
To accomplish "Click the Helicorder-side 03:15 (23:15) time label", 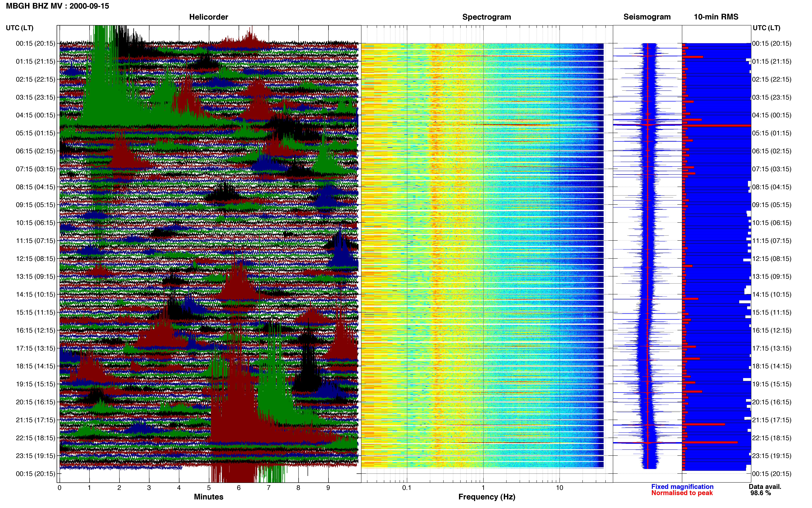I will point(36,97).
